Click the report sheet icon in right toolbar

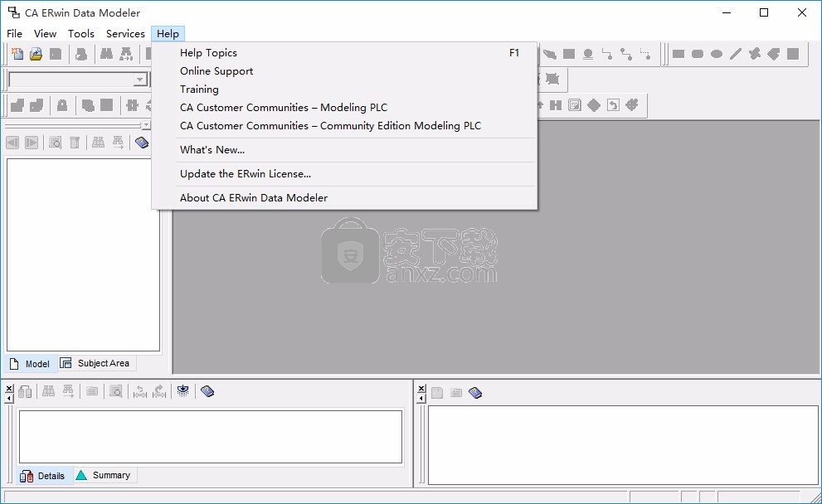[x=575, y=105]
